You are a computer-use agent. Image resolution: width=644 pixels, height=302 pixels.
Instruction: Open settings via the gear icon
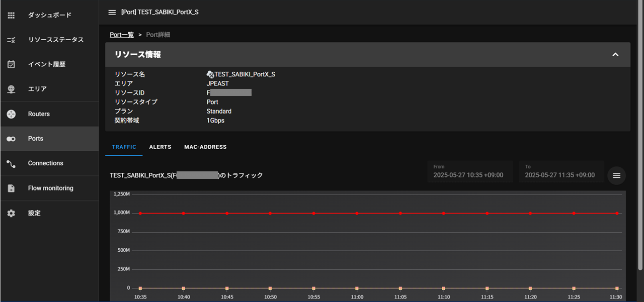11,213
